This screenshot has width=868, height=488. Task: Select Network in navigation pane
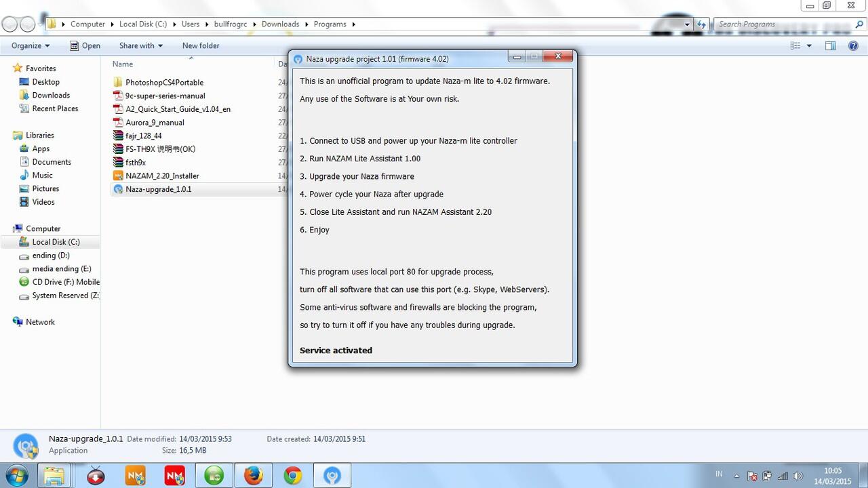(40, 322)
